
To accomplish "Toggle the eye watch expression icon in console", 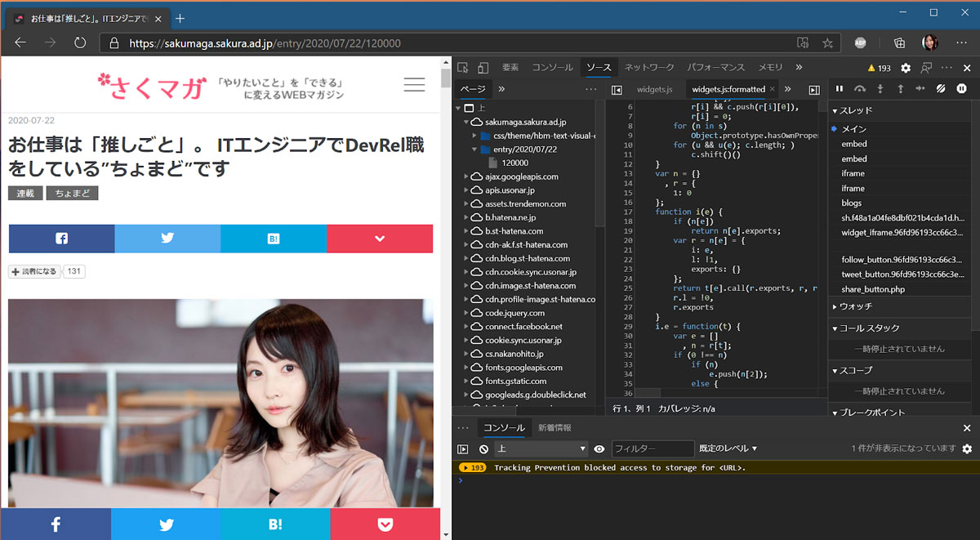I will click(x=599, y=448).
